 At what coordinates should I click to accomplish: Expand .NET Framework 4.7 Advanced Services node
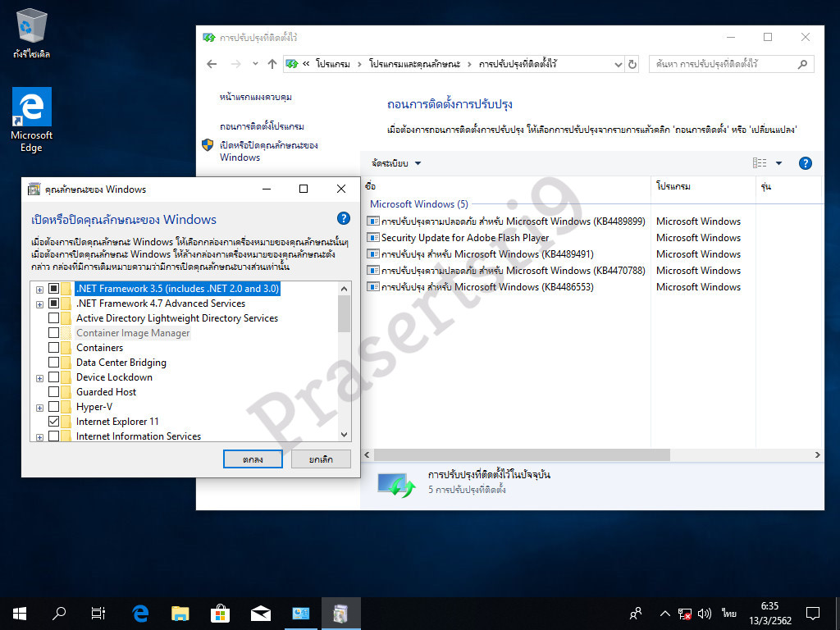[39, 305]
